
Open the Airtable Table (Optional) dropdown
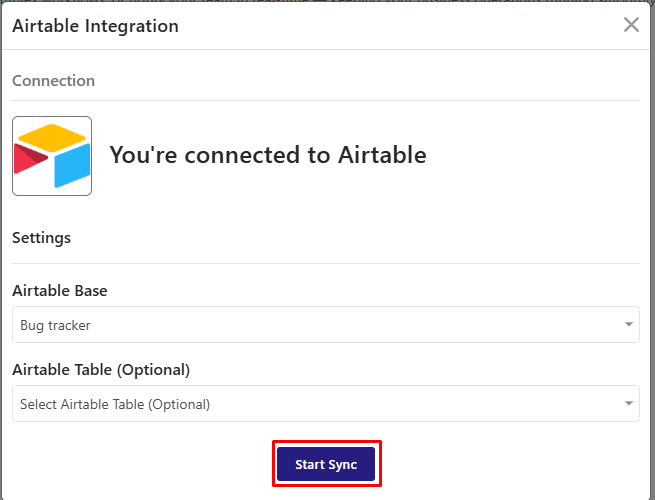click(326, 404)
